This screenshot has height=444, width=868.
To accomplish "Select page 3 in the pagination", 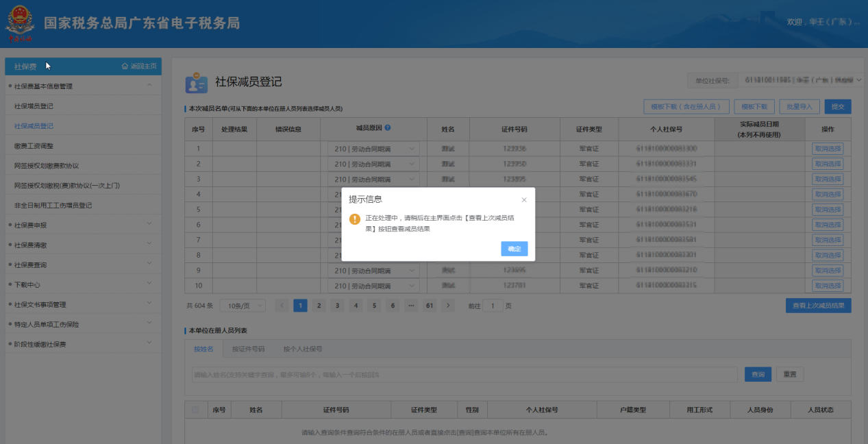I will click(337, 306).
